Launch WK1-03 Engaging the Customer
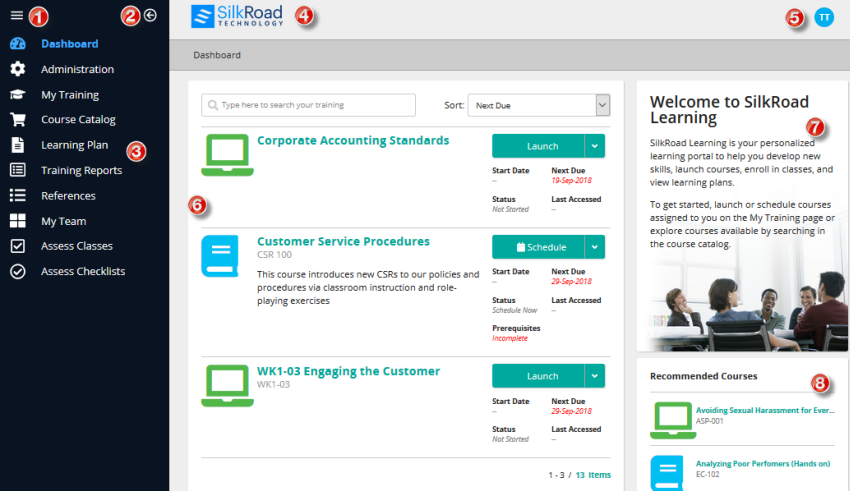 (x=538, y=376)
